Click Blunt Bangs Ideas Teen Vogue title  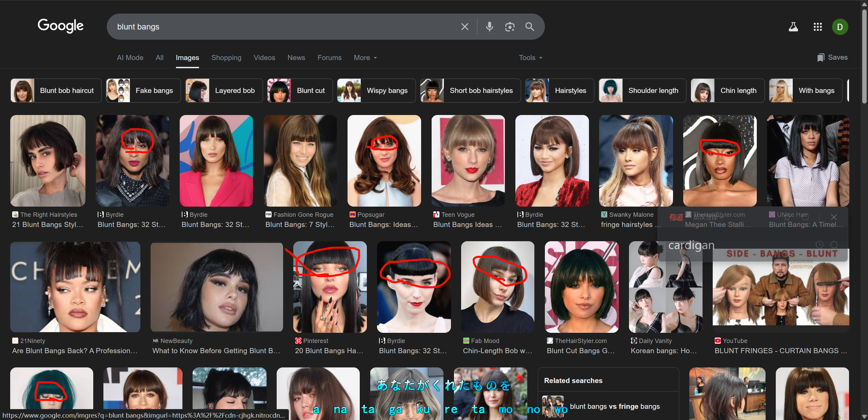pos(467,225)
